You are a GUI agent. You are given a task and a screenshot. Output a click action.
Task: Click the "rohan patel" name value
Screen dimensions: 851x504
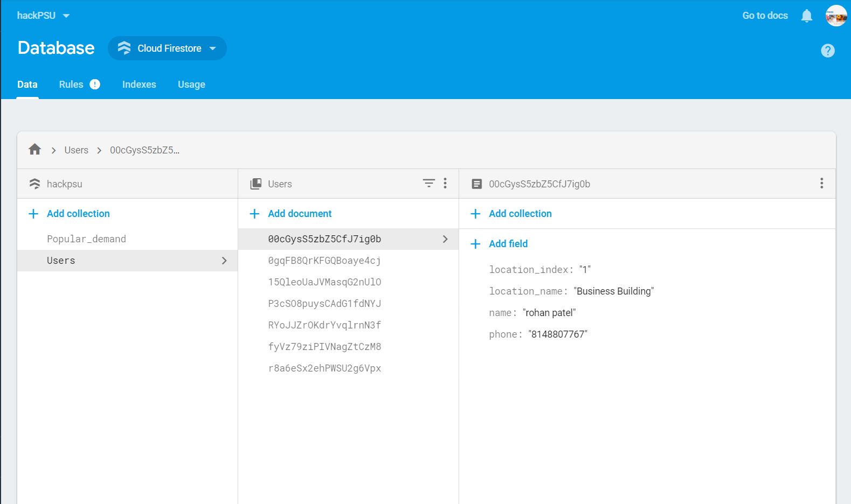549,313
